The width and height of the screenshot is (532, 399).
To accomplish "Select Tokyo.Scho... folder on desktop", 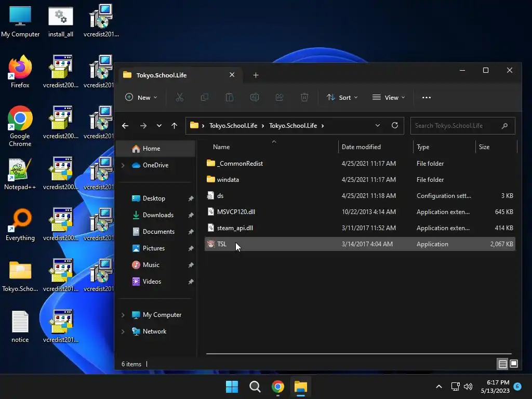I will click(x=20, y=275).
